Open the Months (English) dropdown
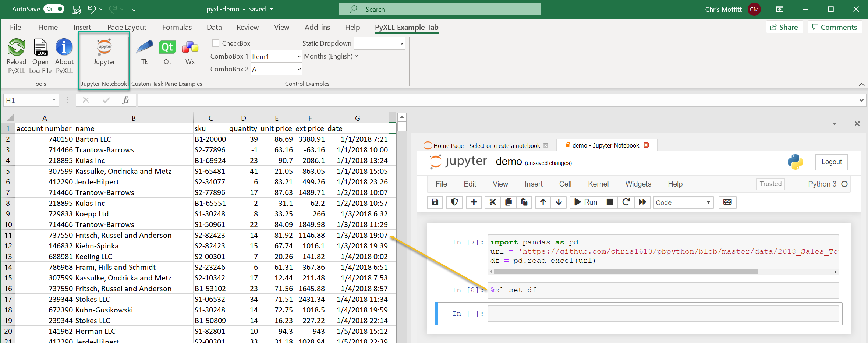This screenshot has width=868, height=343. (x=330, y=56)
